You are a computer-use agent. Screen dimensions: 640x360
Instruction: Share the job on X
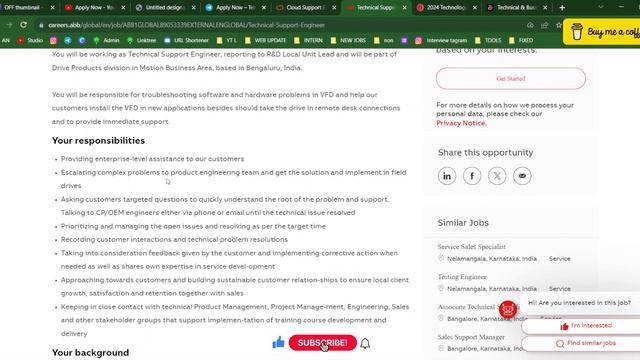[497, 176]
